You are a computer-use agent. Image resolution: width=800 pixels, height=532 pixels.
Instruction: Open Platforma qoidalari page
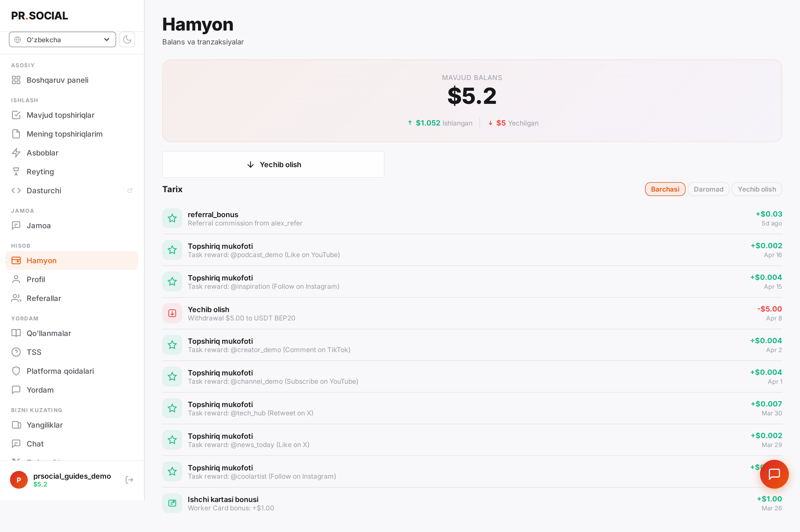click(x=72, y=371)
